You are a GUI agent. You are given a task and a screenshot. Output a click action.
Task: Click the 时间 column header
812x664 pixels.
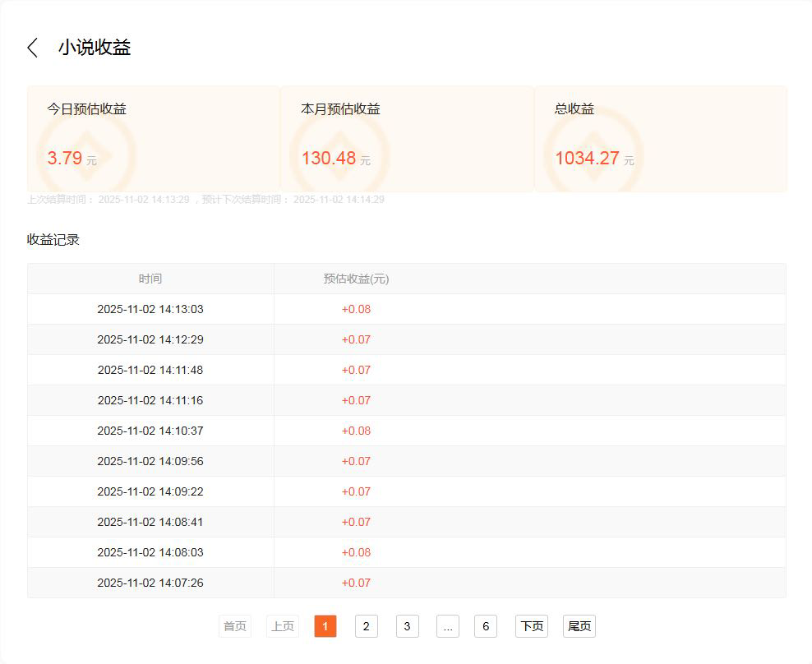150,279
